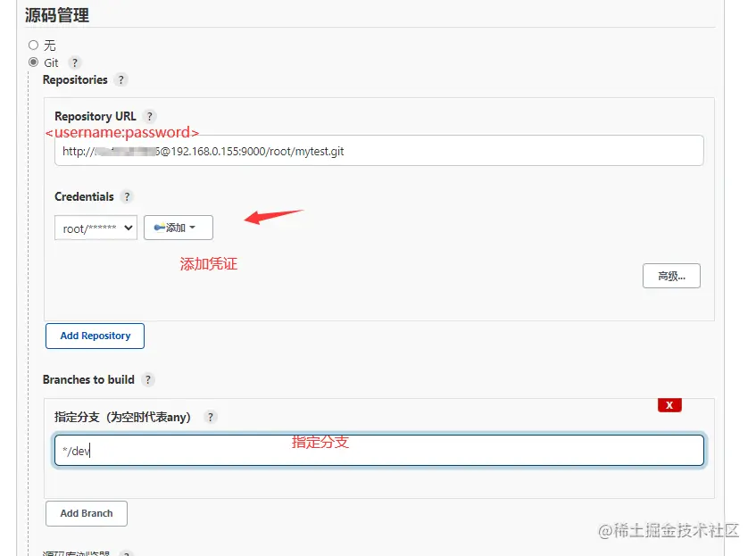Click the 添加 credentials button
756x556 pixels.
click(x=179, y=228)
